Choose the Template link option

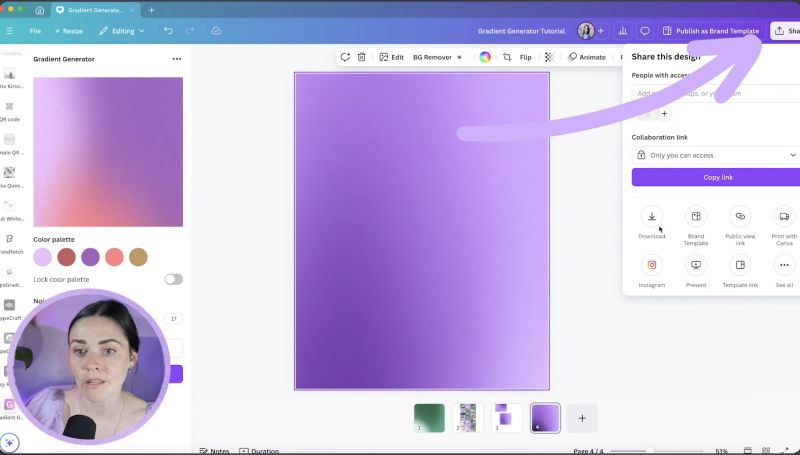click(x=740, y=271)
